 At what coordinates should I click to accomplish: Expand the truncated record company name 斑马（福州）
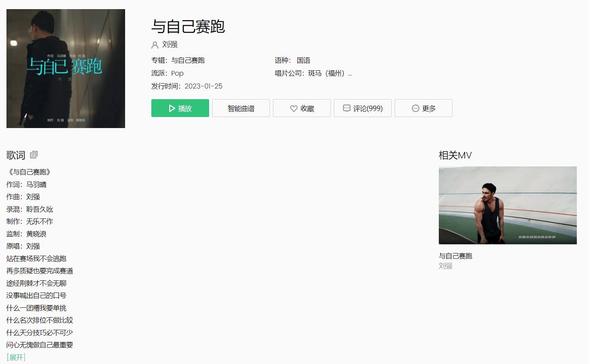coord(350,73)
